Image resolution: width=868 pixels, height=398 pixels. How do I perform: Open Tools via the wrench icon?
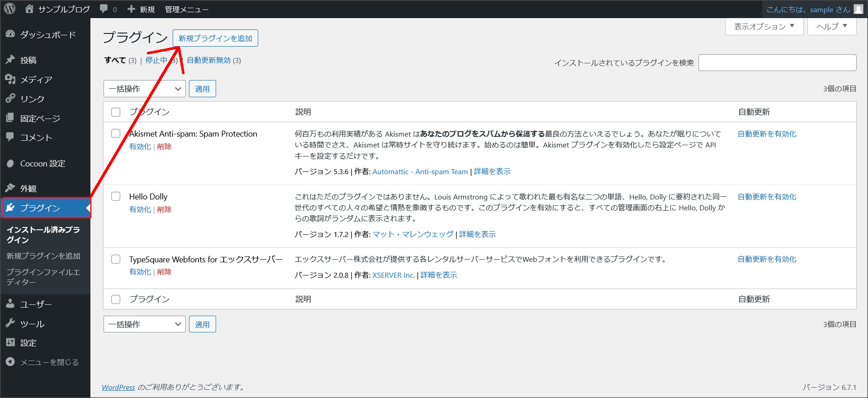click(x=10, y=323)
